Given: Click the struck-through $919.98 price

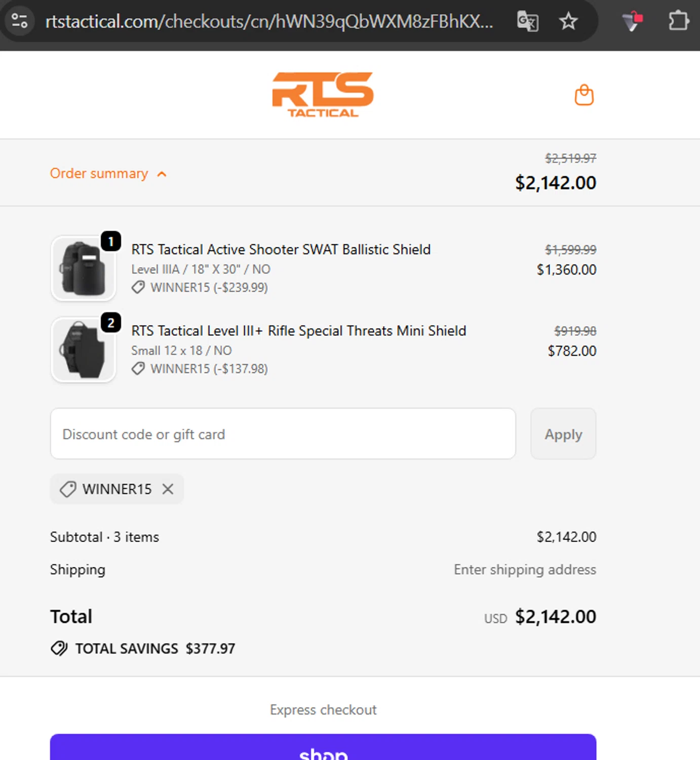Looking at the screenshot, I should pyautogui.click(x=575, y=331).
